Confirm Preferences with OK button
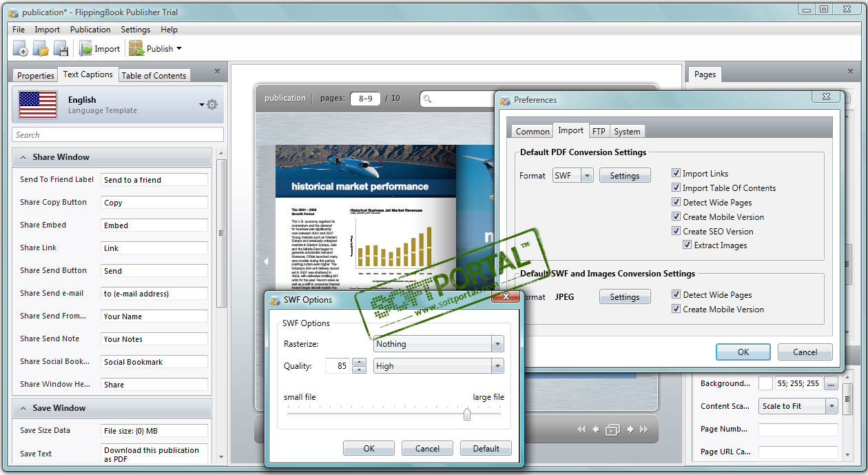 pos(743,352)
